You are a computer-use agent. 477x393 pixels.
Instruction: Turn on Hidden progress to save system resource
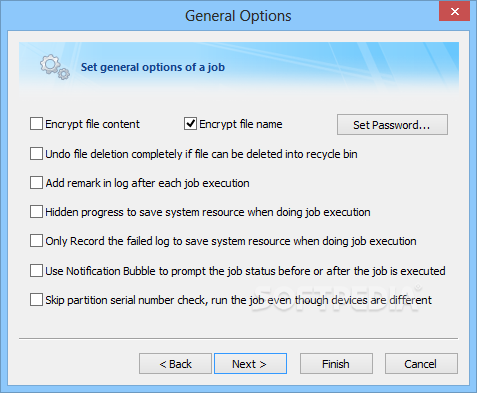point(36,212)
